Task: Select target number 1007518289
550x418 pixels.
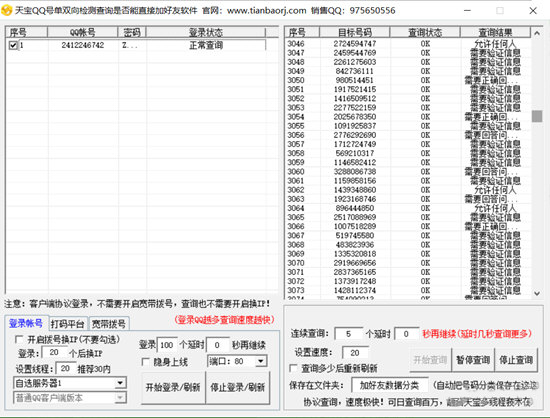Action: (355, 226)
